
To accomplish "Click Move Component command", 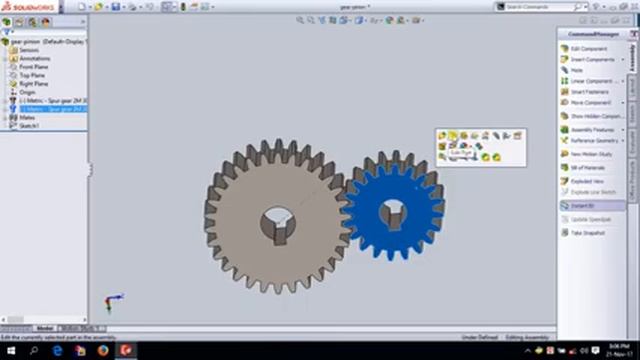I will click(586, 102).
